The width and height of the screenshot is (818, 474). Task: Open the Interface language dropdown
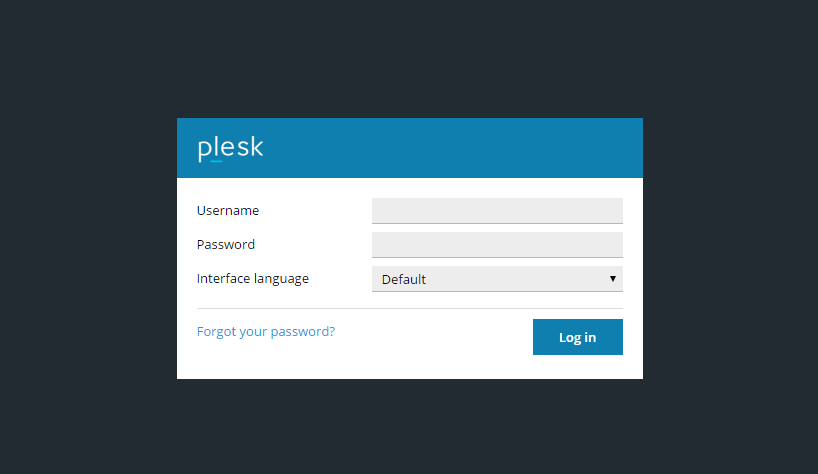point(497,279)
